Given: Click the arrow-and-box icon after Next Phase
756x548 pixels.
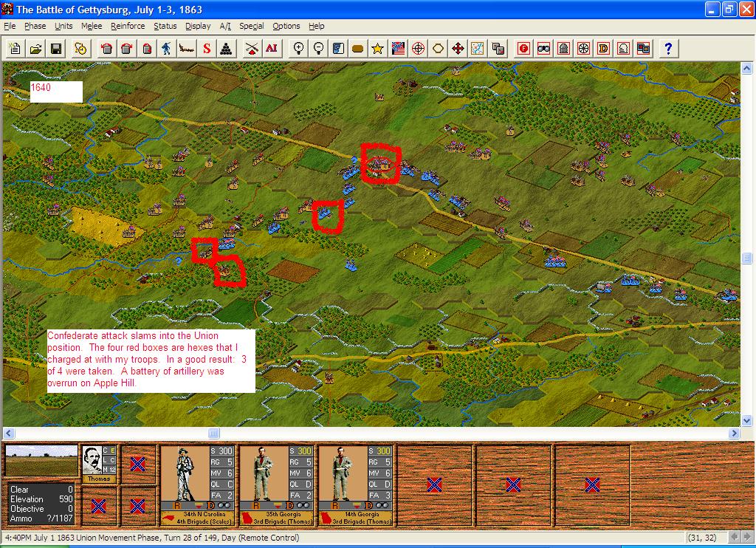Looking at the screenshot, I should pyautogui.click(x=106, y=48).
